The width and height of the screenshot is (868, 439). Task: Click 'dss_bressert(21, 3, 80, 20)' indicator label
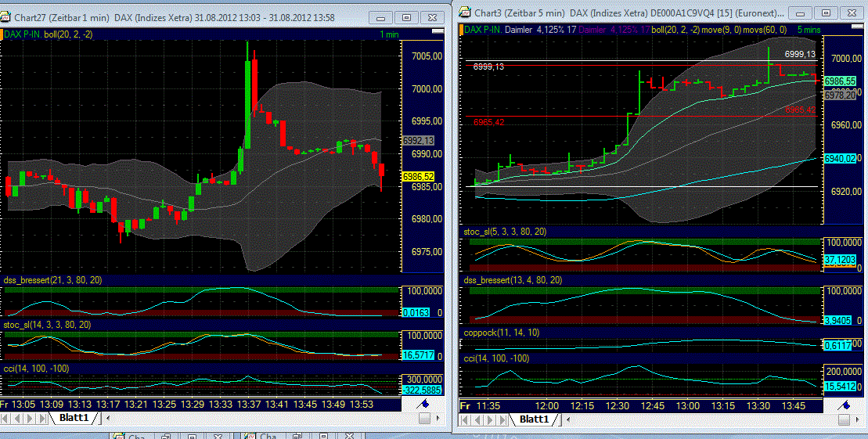pos(52,280)
